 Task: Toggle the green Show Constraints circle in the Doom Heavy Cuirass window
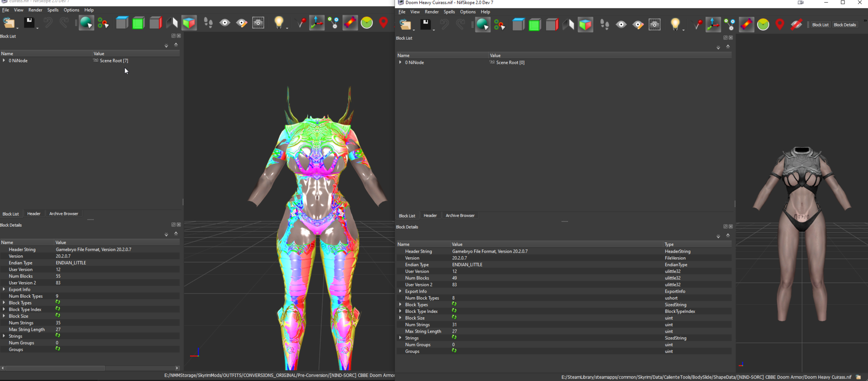coord(763,24)
